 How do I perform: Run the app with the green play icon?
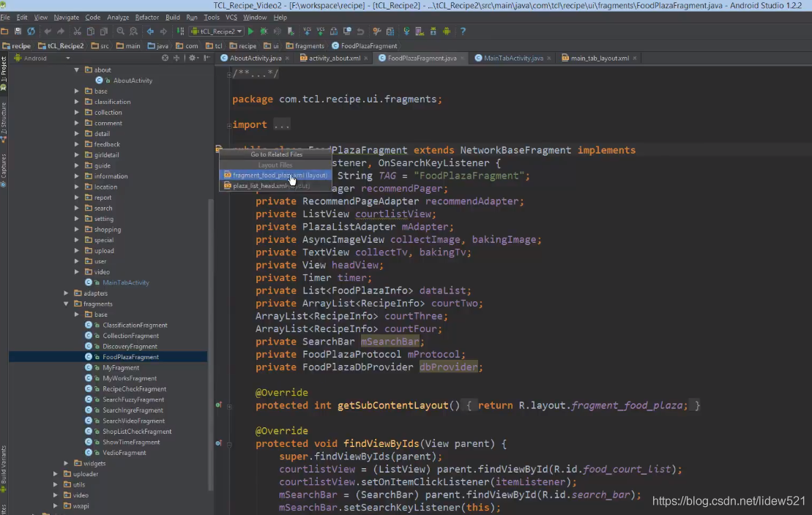tap(251, 31)
